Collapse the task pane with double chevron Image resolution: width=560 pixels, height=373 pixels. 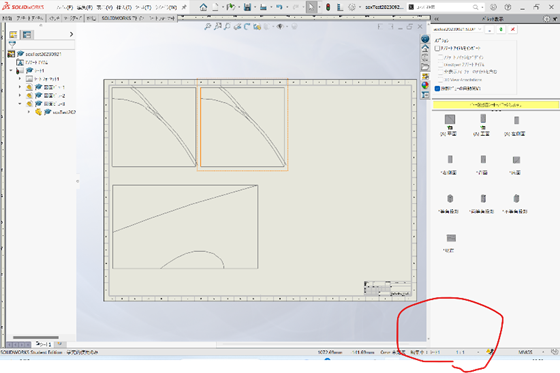436,19
